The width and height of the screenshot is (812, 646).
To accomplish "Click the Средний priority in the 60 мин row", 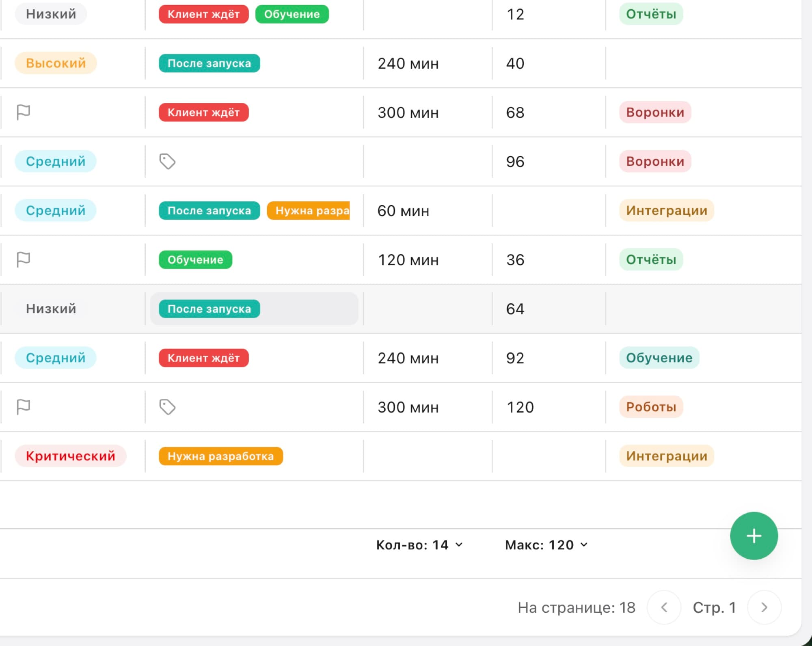I will (56, 210).
